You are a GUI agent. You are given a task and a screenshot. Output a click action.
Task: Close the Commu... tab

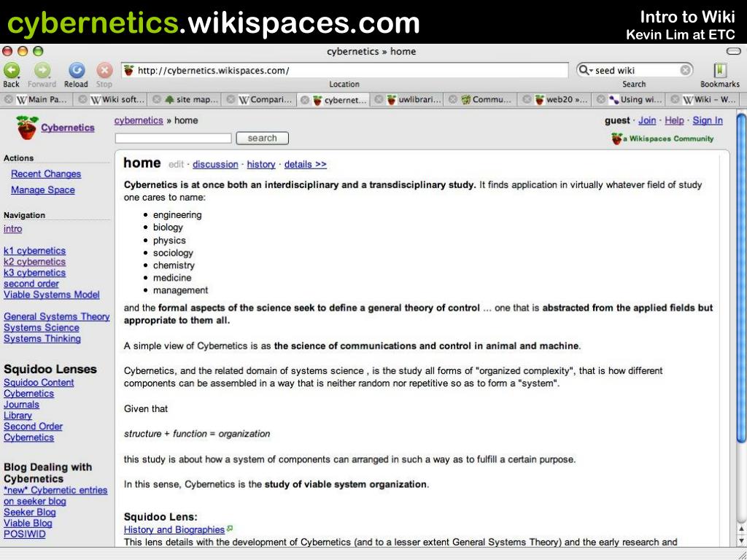coord(454,100)
